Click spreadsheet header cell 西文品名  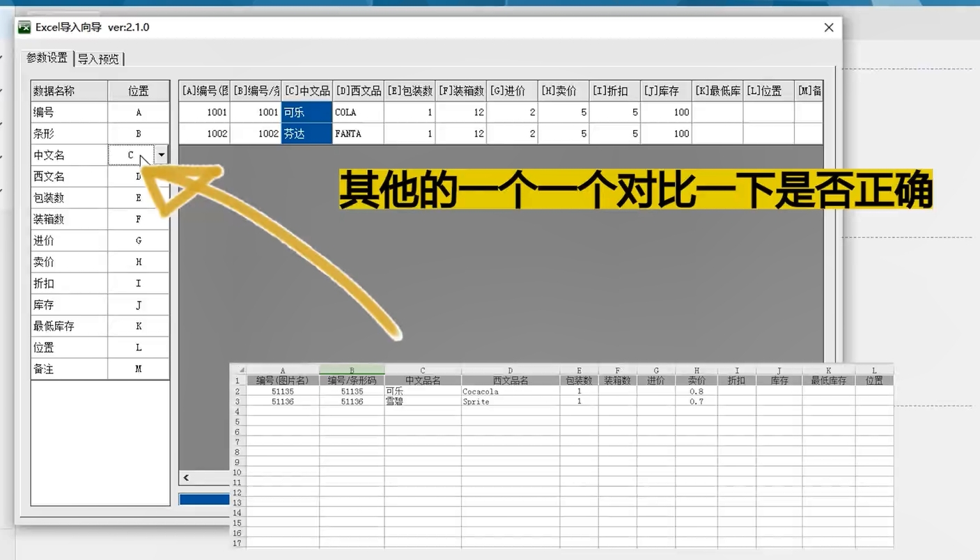tap(510, 381)
